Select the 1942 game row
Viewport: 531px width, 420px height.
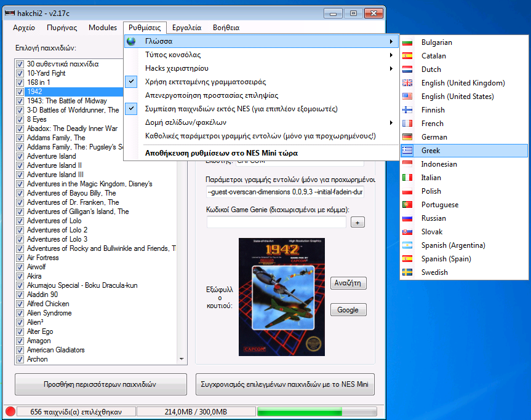pos(73,92)
